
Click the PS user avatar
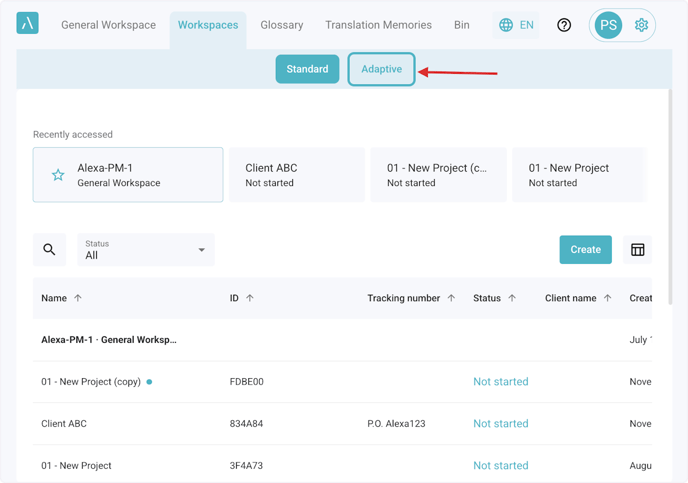coord(608,25)
